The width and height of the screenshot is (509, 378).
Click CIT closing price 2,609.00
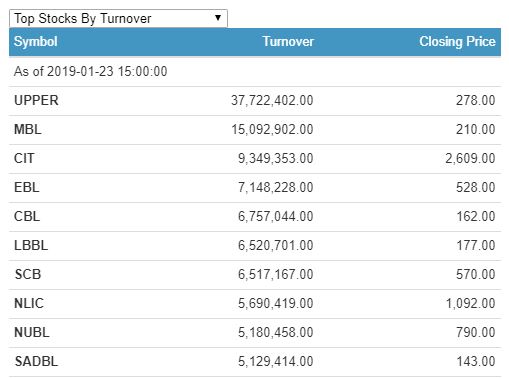pyautogui.click(x=470, y=158)
